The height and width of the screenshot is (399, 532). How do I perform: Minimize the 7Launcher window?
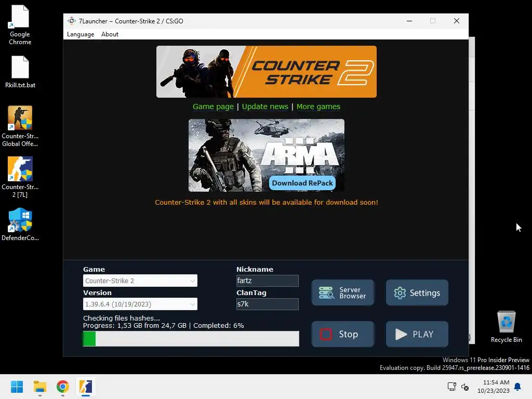point(409,21)
